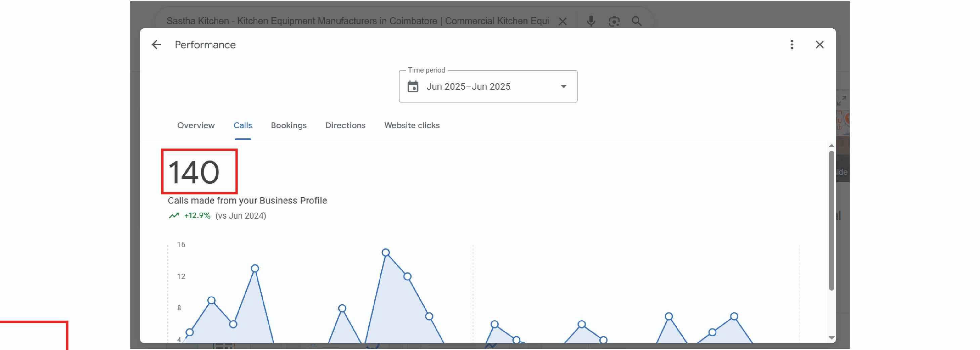Click the search by image camera icon
The width and height of the screenshot is (980, 350).
[x=614, y=21]
